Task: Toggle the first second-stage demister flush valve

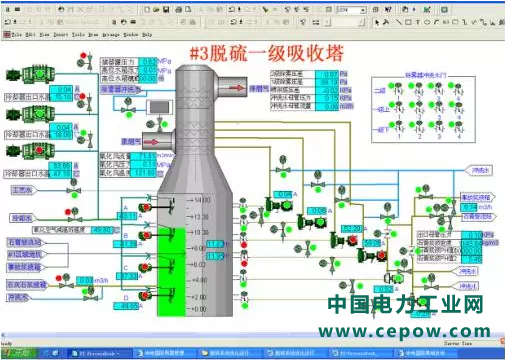Action: (x=398, y=89)
